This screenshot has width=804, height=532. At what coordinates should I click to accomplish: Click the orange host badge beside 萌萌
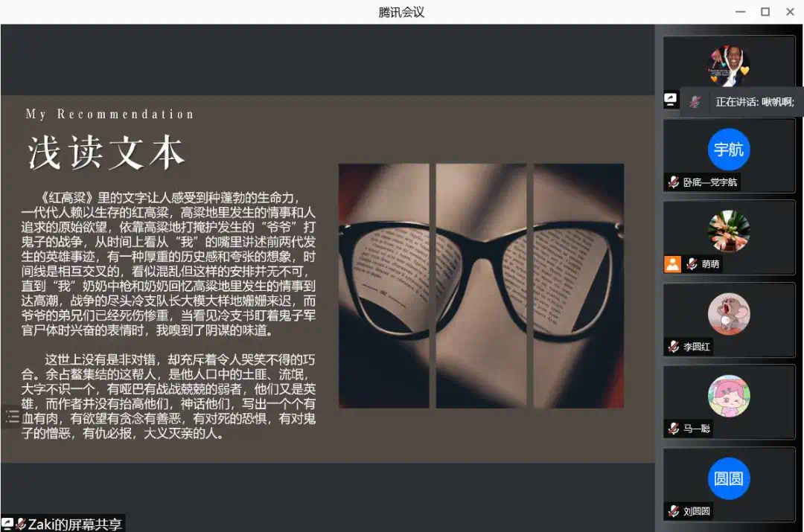pyautogui.click(x=672, y=263)
